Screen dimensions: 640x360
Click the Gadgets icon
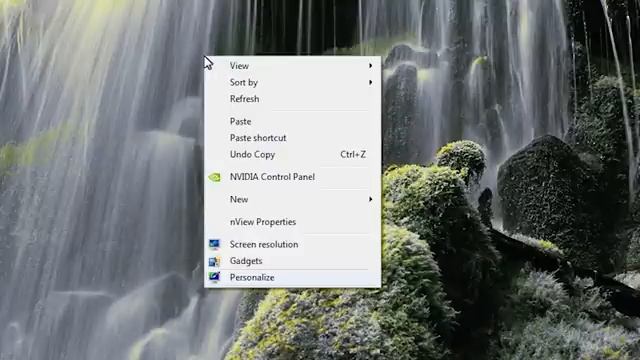click(x=214, y=261)
